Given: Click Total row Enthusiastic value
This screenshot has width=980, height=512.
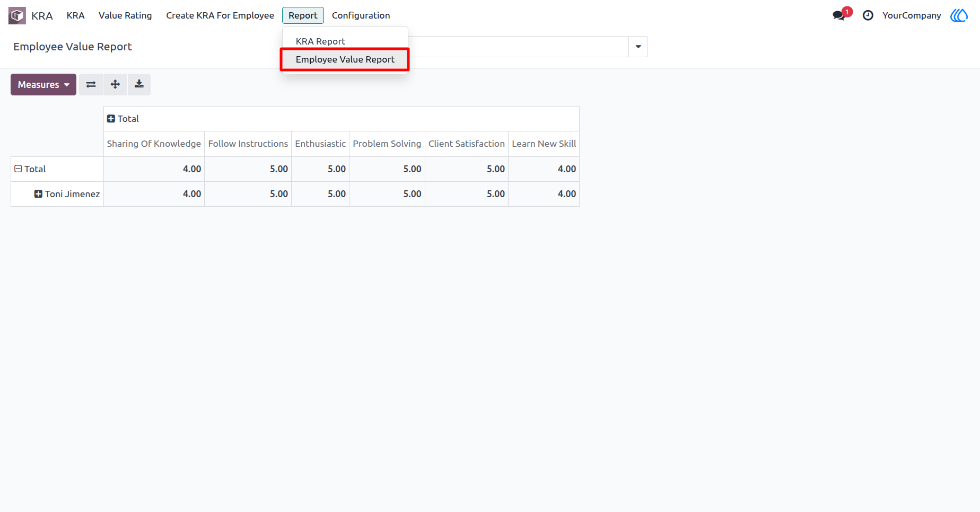Looking at the screenshot, I should pos(320,169).
